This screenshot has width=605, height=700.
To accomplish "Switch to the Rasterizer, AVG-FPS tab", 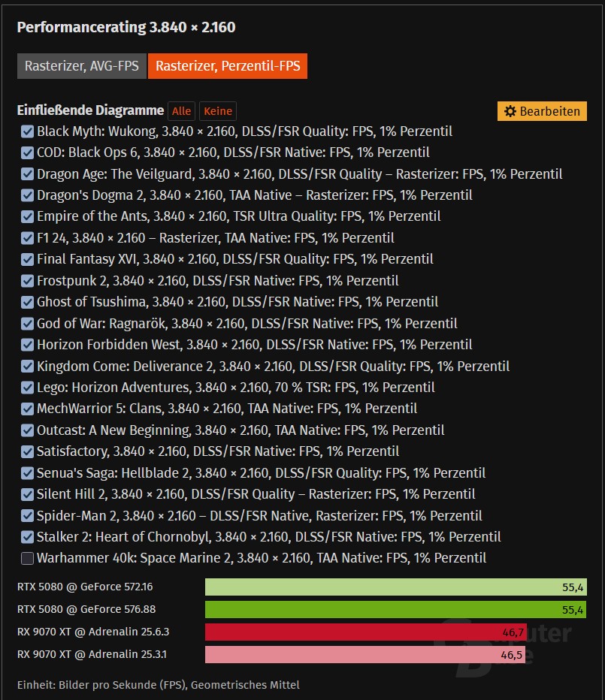I will click(80, 66).
